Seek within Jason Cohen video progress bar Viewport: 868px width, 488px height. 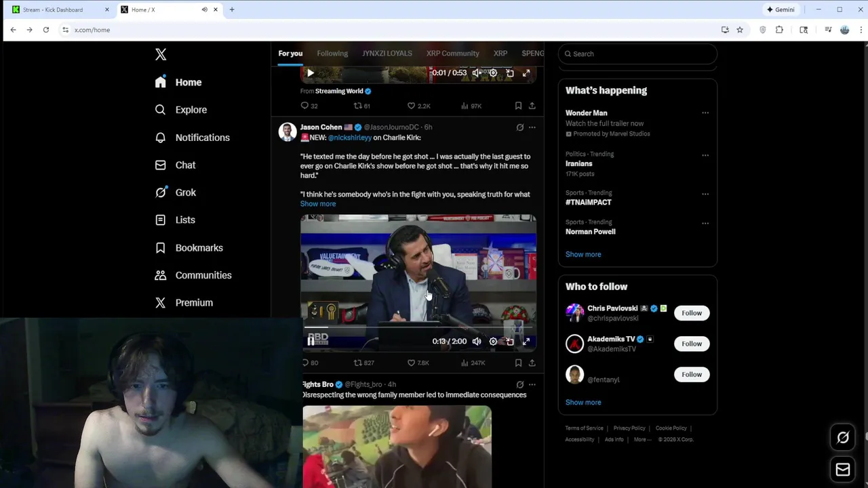click(x=418, y=327)
